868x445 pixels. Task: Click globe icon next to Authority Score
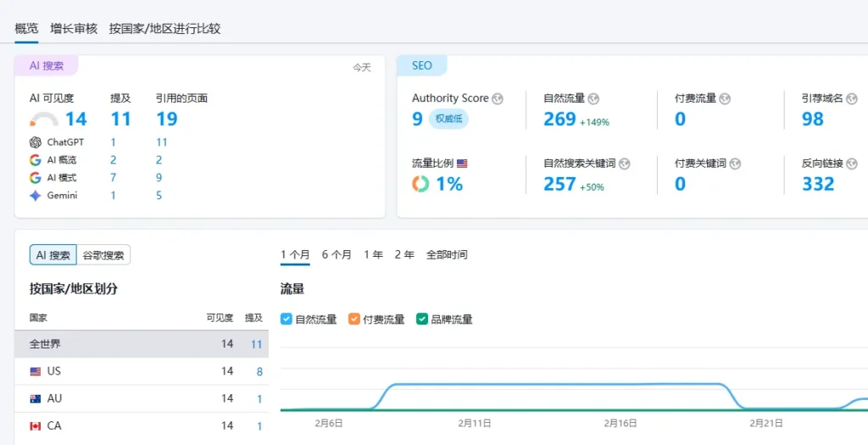coord(498,99)
